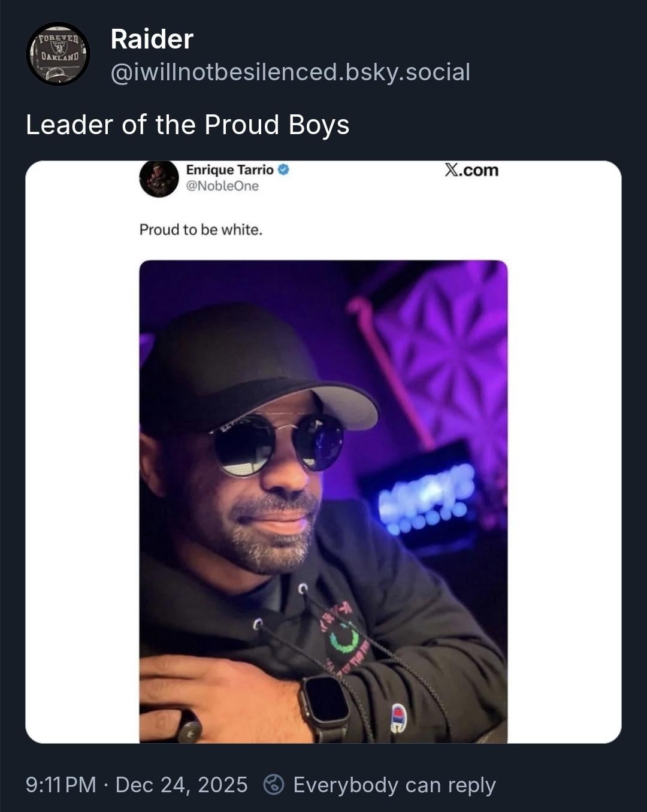This screenshot has width=647, height=812.
Task: Click the X.com watermark label
Action: 471,170
